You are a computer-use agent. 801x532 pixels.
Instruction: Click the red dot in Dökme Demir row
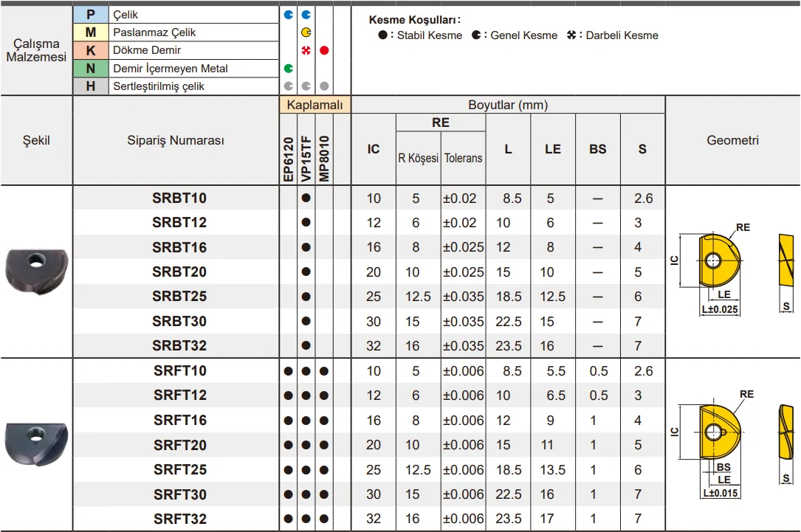pyautogui.click(x=324, y=50)
